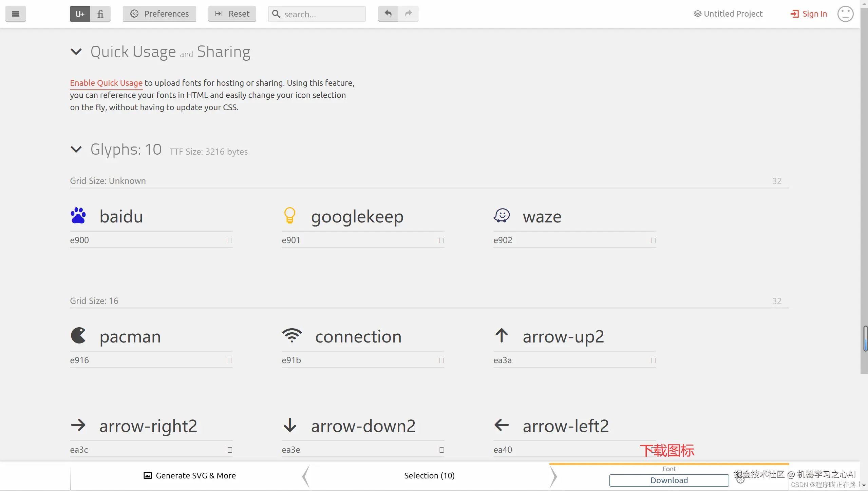Open the Enable Quick Usage link

click(x=106, y=83)
